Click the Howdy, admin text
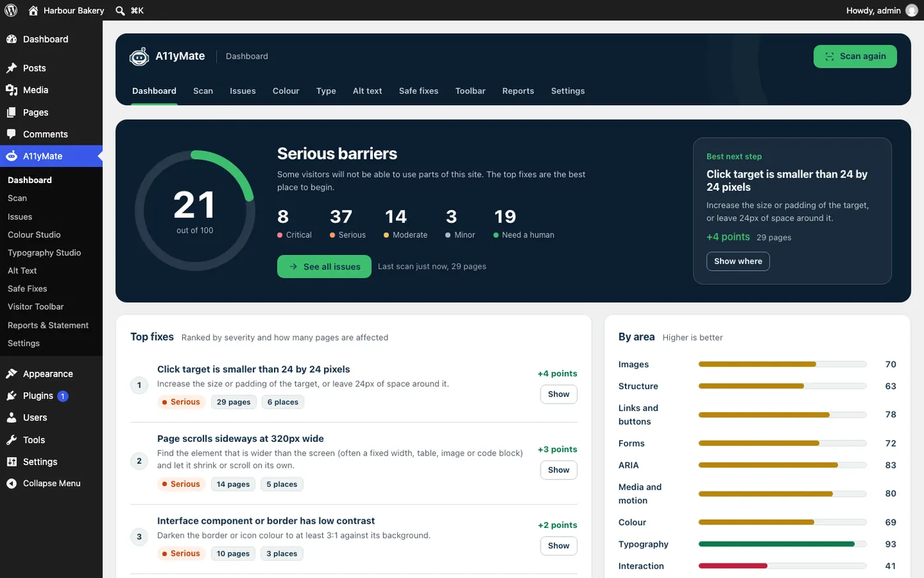This screenshot has height=578, width=924. pos(873,11)
